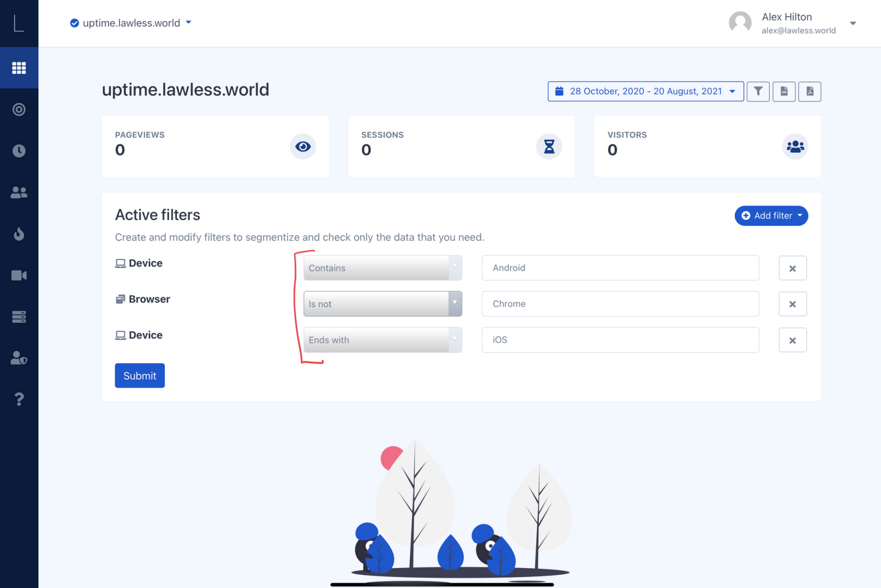Image resolution: width=881 pixels, height=588 pixels.
Task: Click the server stack icon in sidebar
Action: point(19,317)
